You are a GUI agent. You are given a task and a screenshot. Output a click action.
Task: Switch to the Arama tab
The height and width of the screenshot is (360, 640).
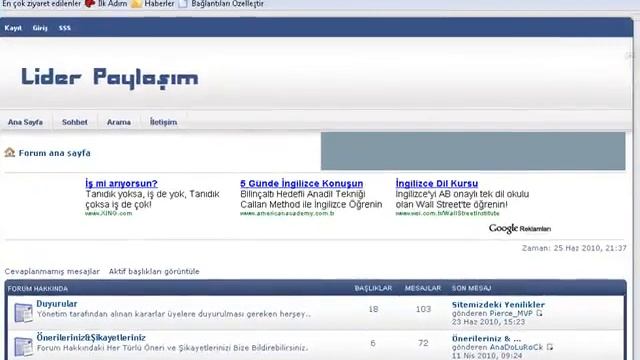119,122
